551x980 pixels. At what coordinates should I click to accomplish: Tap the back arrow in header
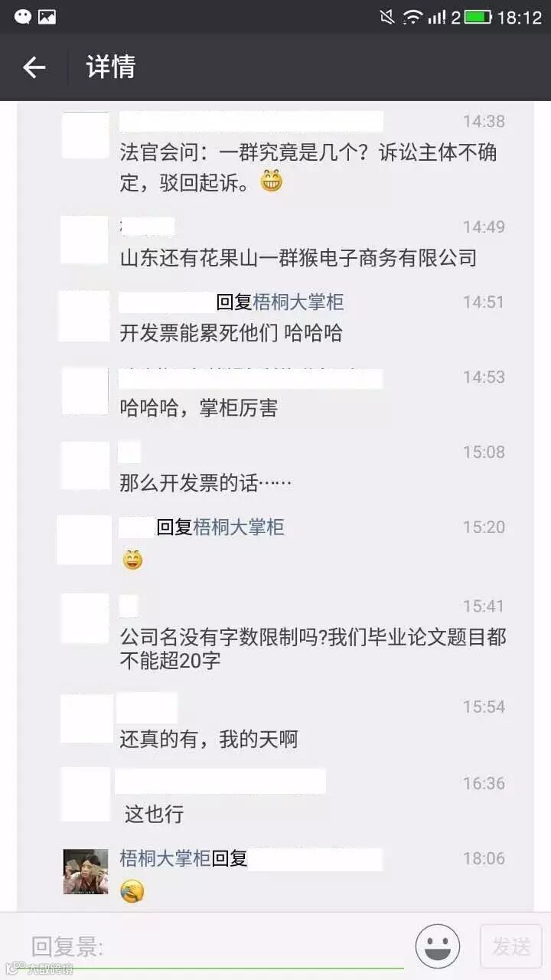34,67
